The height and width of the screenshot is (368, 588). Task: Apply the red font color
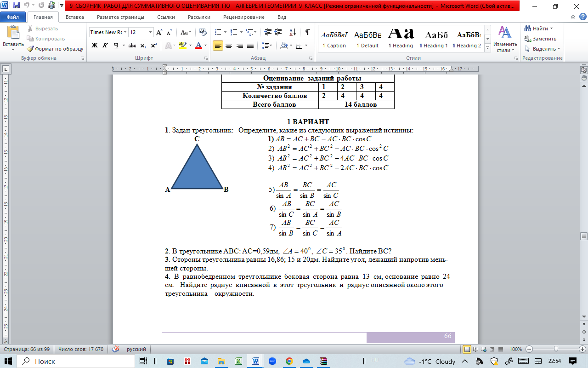[x=198, y=46]
